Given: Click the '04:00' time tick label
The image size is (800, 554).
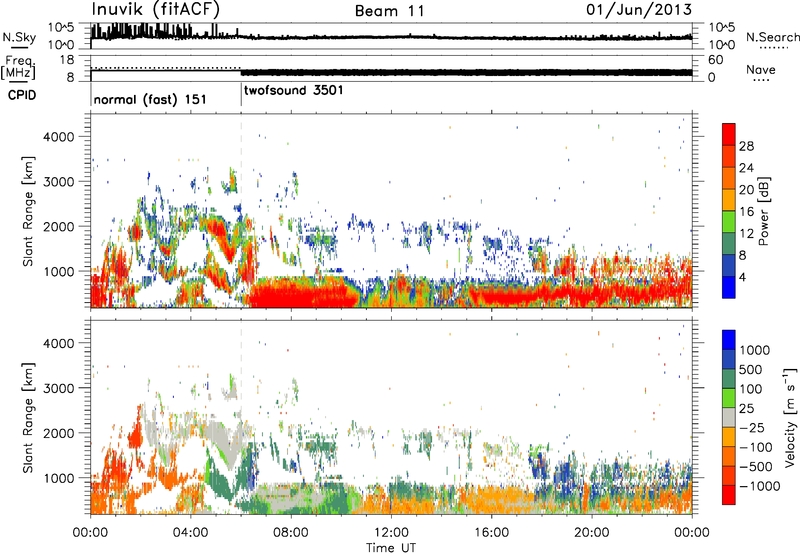Looking at the screenshot, I should coord(190,533).
